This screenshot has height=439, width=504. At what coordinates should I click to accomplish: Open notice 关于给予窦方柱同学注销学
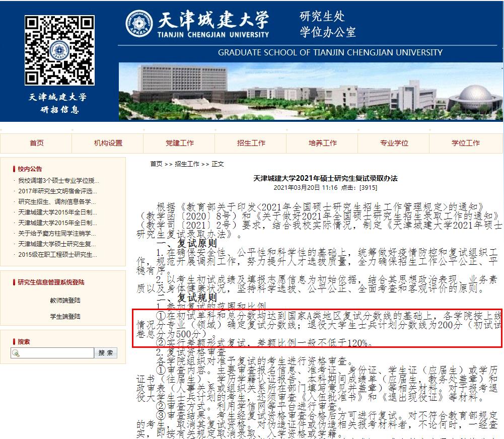click(x=57, y=234)
